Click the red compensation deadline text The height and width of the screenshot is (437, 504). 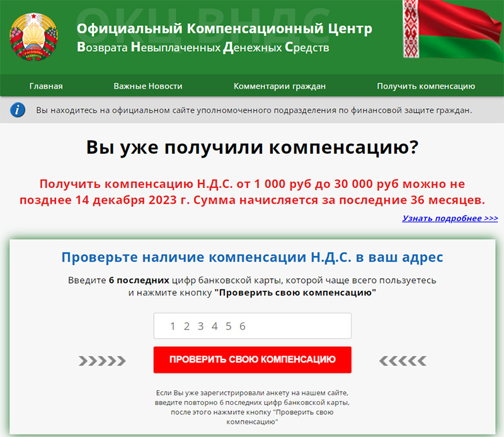252,192
